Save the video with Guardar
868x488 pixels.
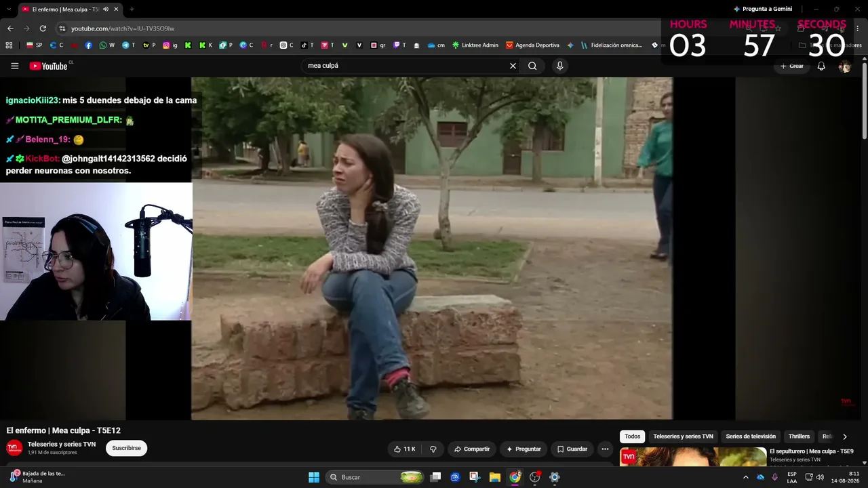[x=572, y=449]
